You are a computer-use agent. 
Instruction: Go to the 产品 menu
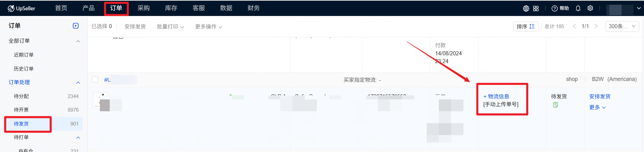click(x=88, y=8)
